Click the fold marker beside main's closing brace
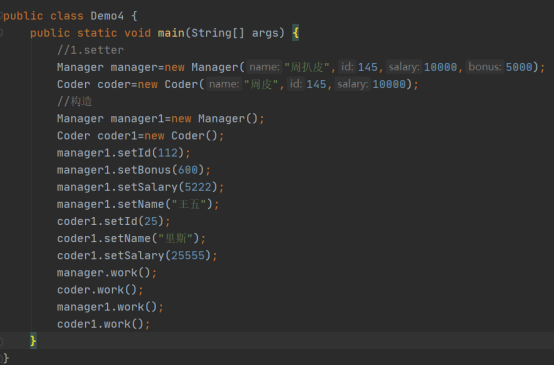554x365 pixels. tap(1, 341)
